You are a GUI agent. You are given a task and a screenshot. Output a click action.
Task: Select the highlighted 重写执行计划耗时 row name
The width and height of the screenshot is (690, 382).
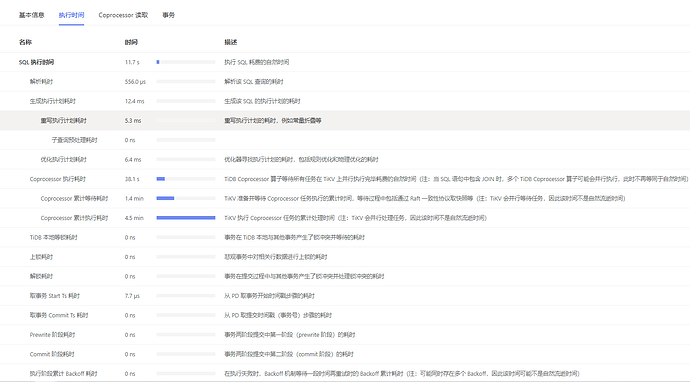point(64,121)
